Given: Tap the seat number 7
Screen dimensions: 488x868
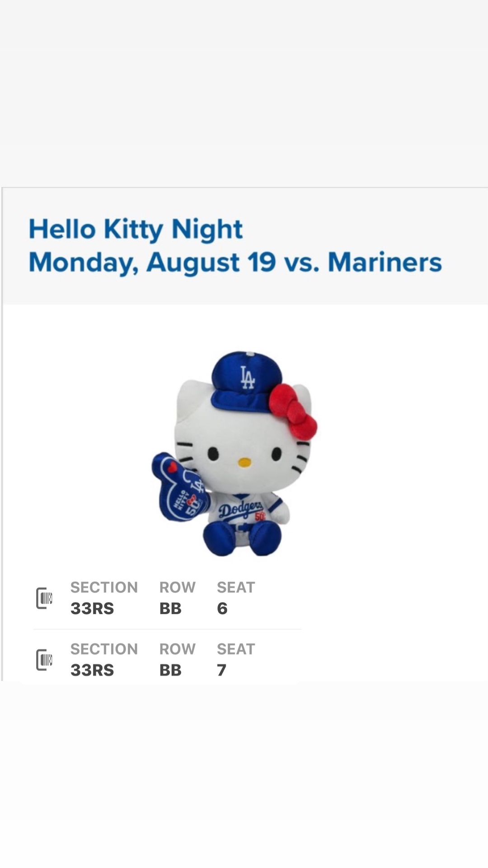Looking at the screenshot, I should pos(221,670).
